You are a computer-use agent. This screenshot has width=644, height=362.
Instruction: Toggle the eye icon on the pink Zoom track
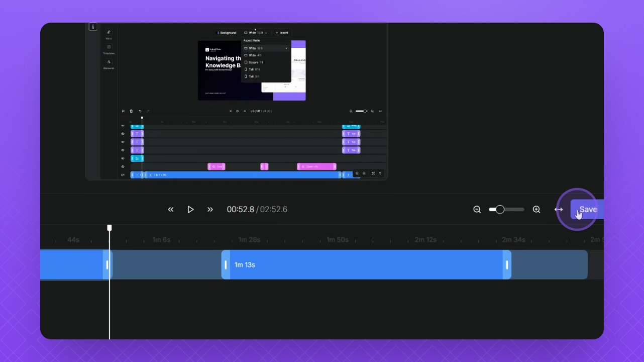click(123, 166)
